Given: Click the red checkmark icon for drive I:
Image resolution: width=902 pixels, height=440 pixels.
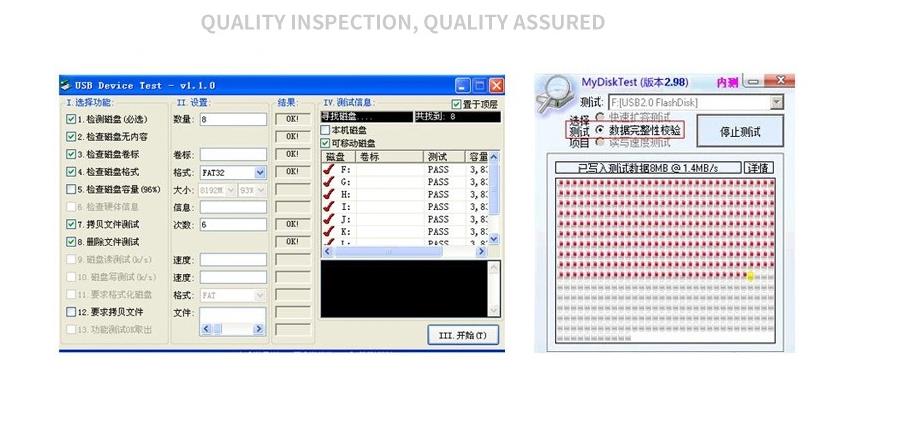Looking at the screenshot, I should pyautogui.click(x=329, y=206).
